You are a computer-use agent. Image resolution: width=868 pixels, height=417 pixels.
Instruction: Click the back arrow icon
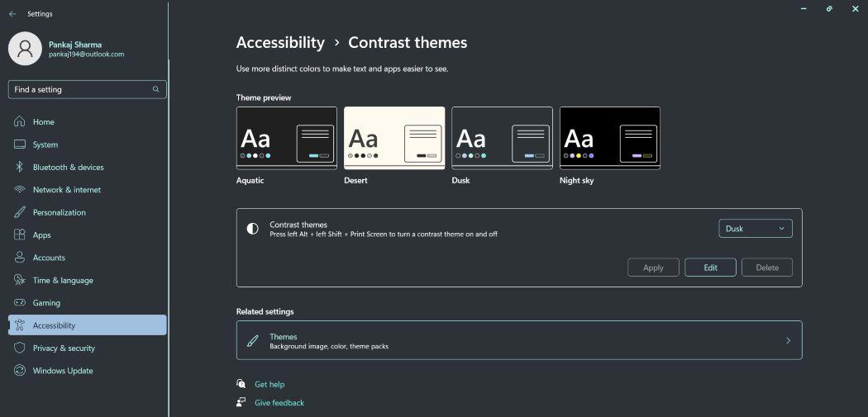12,14
